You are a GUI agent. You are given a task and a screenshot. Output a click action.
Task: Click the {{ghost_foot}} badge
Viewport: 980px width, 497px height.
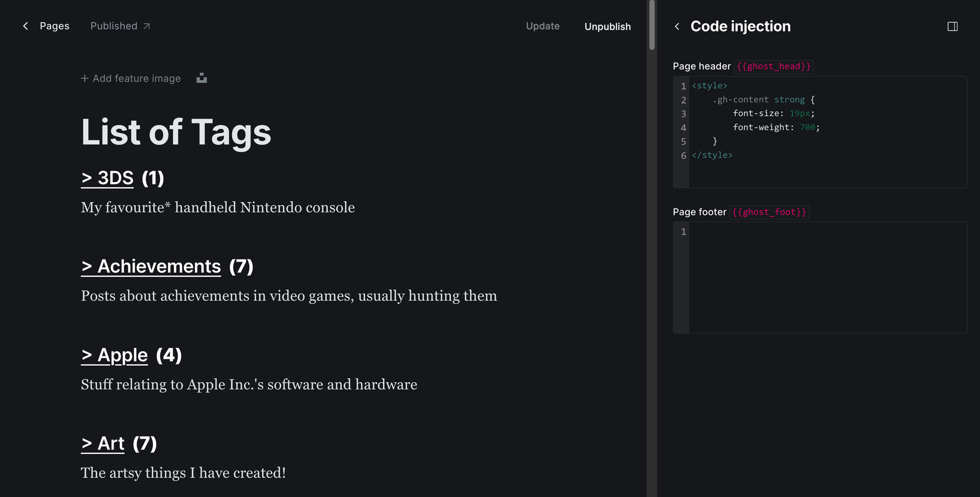coord(769,212)
